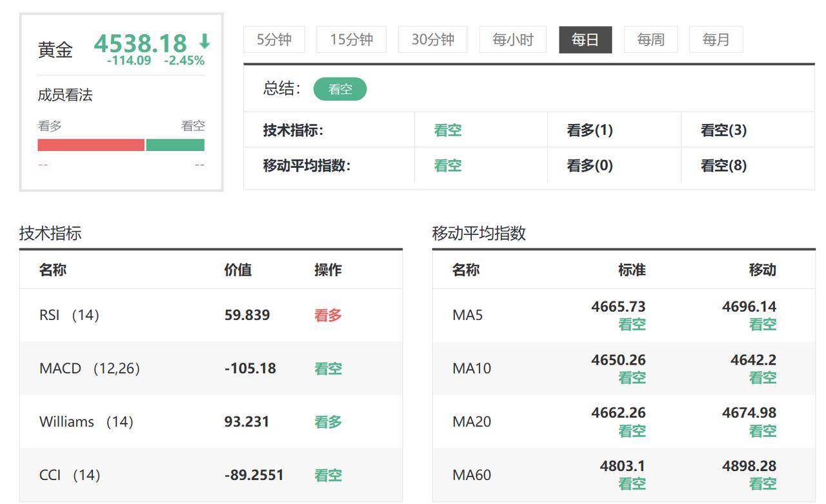Click the gold price down arrow icon

(205, 43)
